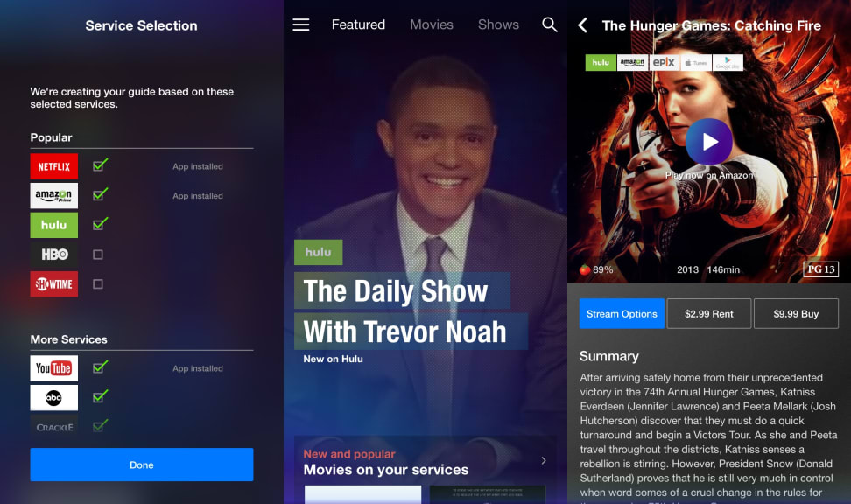This screenshot has height=504, width=851.
Task: Click the Service Selection heading
Action: click(x=141, y=25)
